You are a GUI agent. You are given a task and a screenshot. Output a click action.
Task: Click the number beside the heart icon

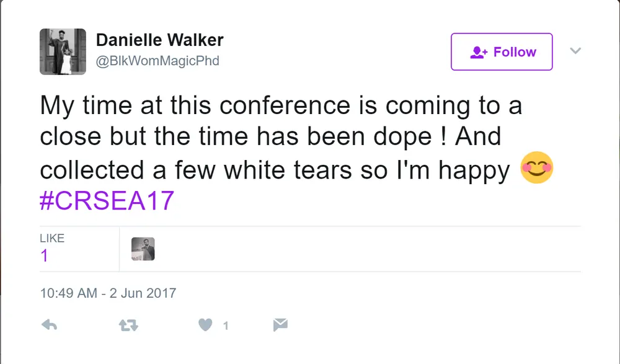(x=226, y=326)
